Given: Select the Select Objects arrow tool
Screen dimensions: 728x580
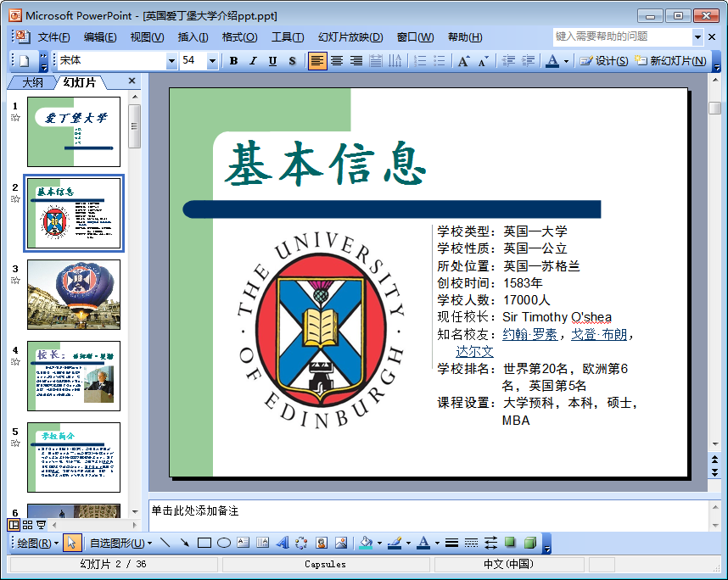Looking at the screenshot, I should coord(71,543).
